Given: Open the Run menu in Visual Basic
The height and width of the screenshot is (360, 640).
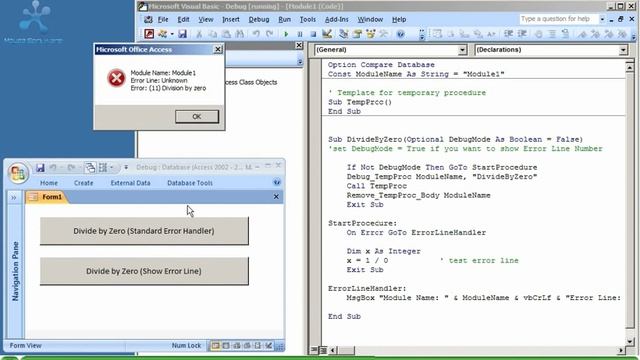Looking at the screenshot, I should coord(284,19).
